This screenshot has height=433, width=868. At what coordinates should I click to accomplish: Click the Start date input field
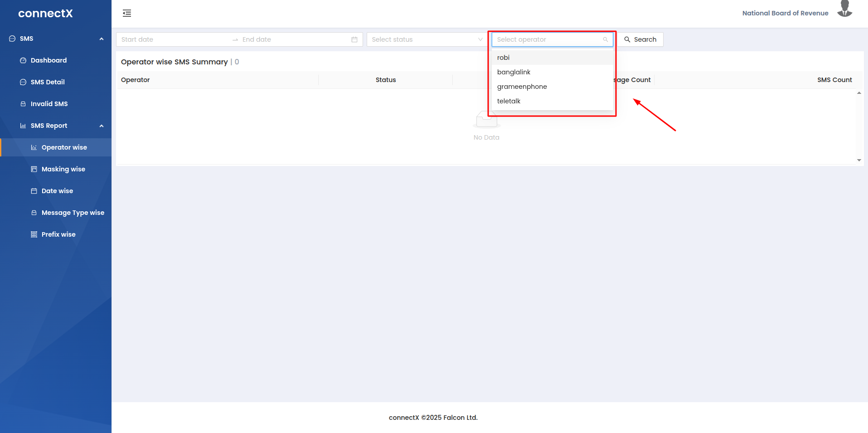[172, 39]
